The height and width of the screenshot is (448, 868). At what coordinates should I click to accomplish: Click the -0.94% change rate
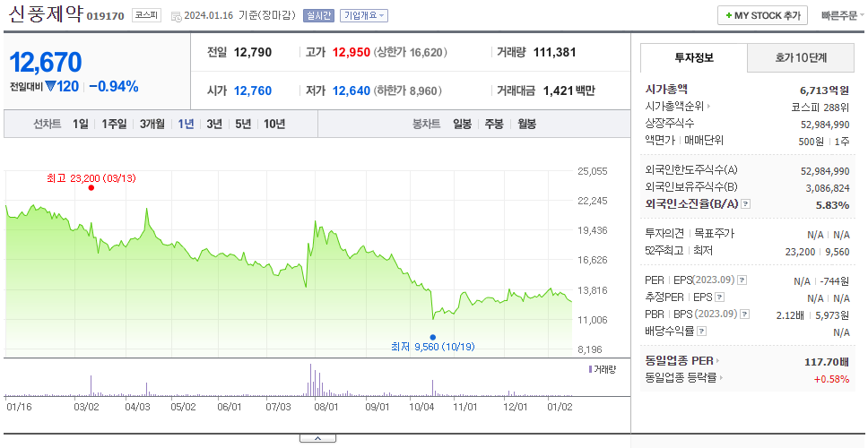point(114,87)
